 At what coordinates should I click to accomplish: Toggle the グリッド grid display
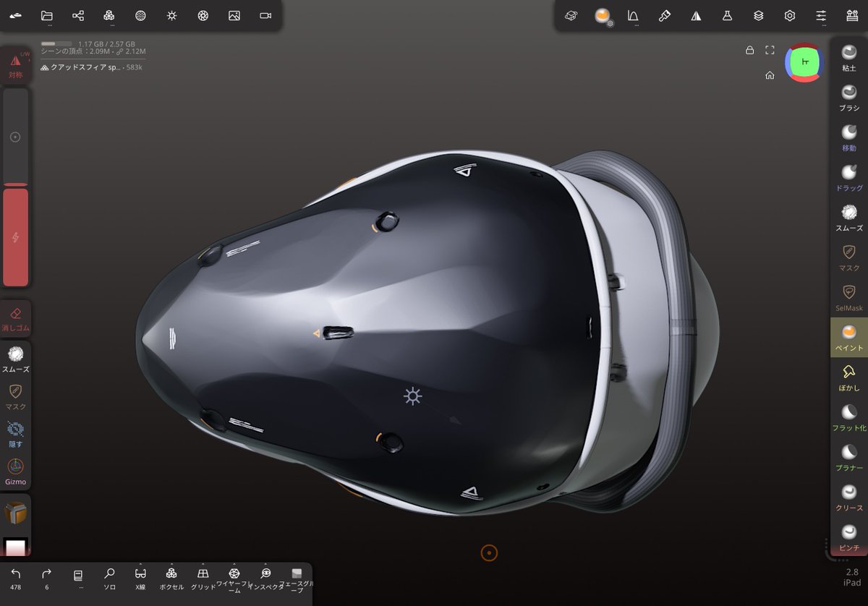pyautogui.click(x=203, y=579)
